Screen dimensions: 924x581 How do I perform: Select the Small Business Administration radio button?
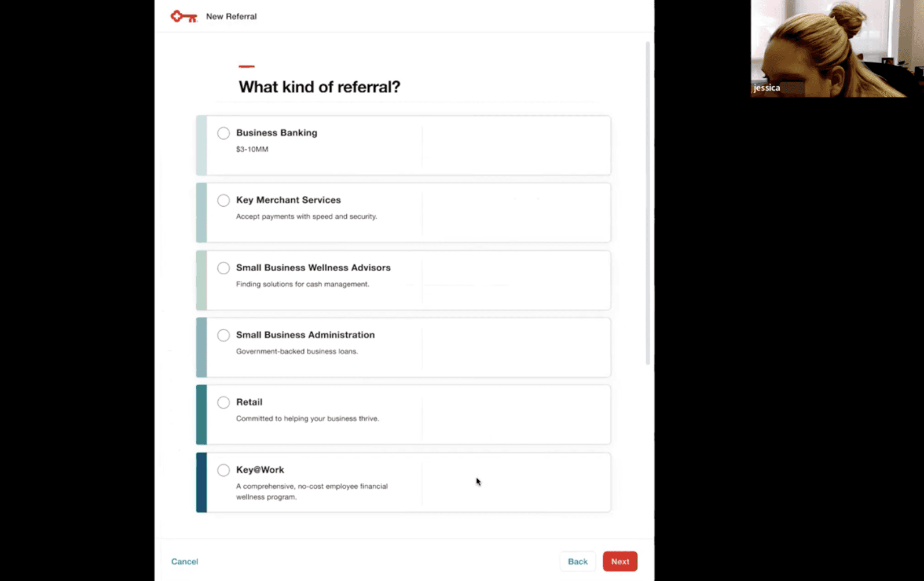pyautogui.click(x=223, y=335)
